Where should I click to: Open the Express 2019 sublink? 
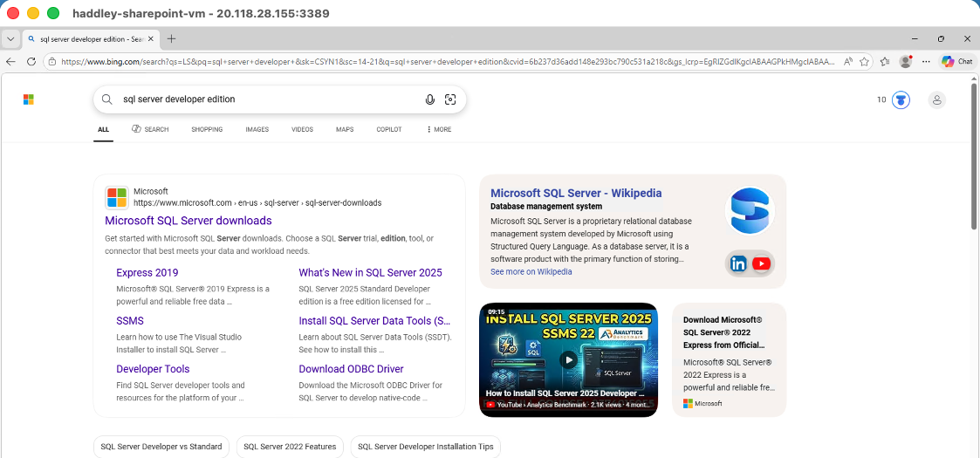147,272
